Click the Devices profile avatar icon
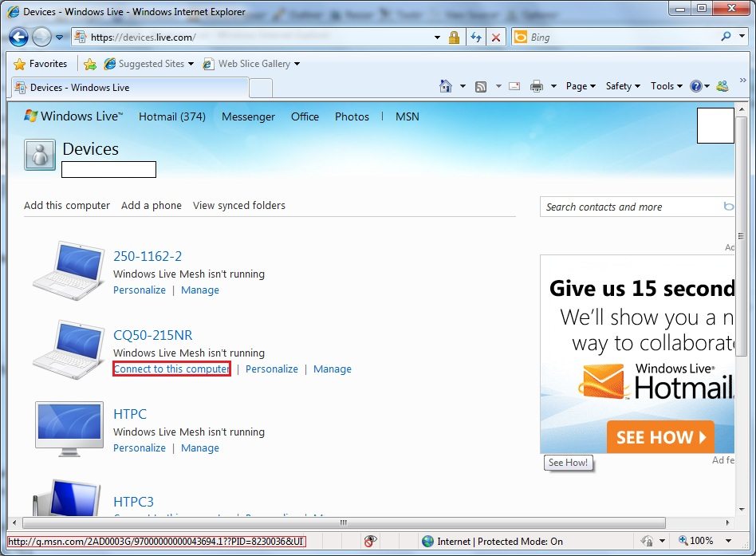 coord(40,155)
